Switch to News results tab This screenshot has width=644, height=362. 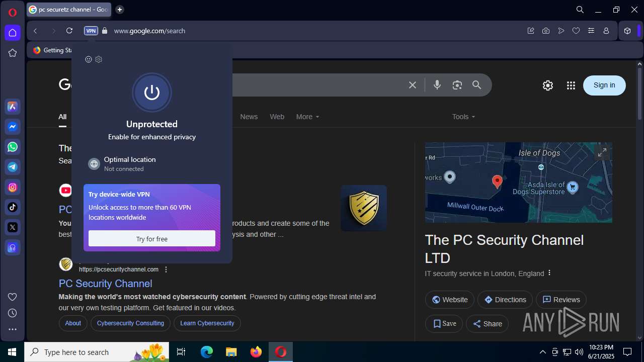[249, 117]
